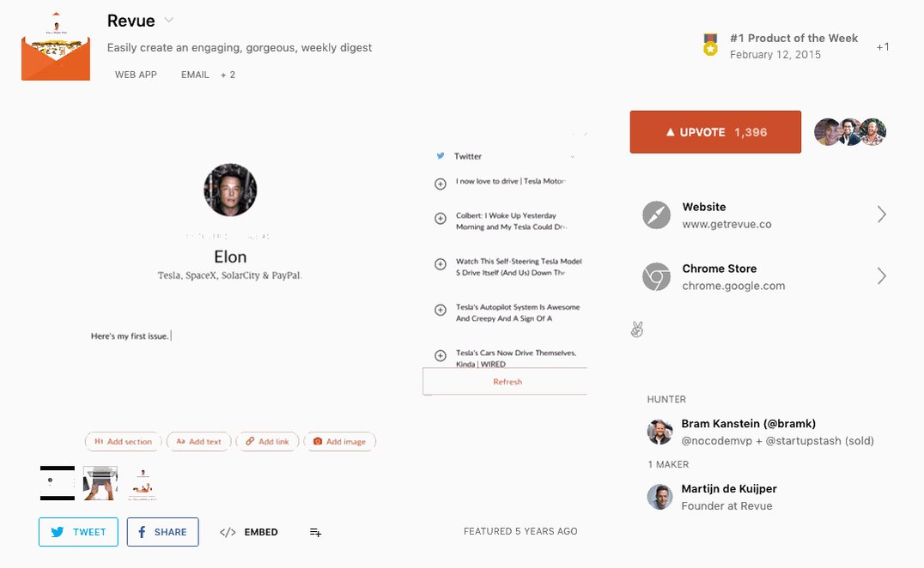Image resolution: width=924 pixels, height=568 pixels.
Task: Add the 'Colbert: I Woke Up Yesterday' item
Action: click(441, 219)
